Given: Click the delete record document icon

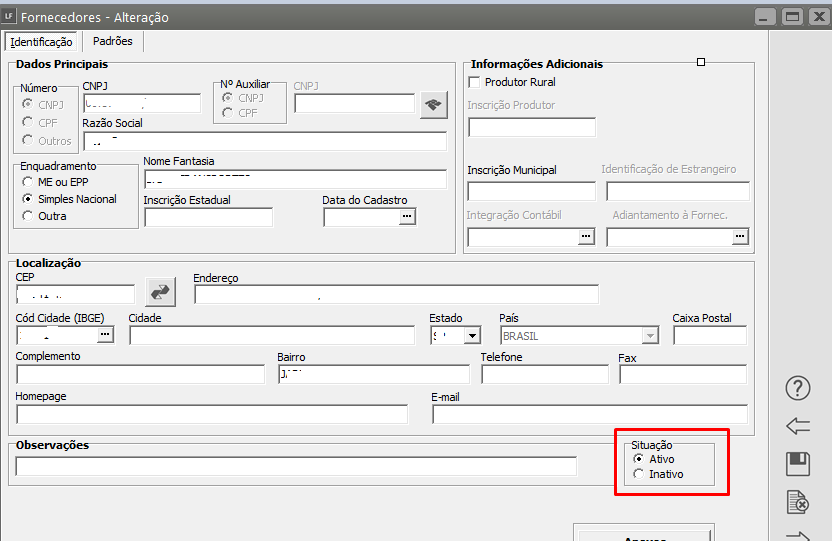Looking at the screenshot, I should 798,502.
